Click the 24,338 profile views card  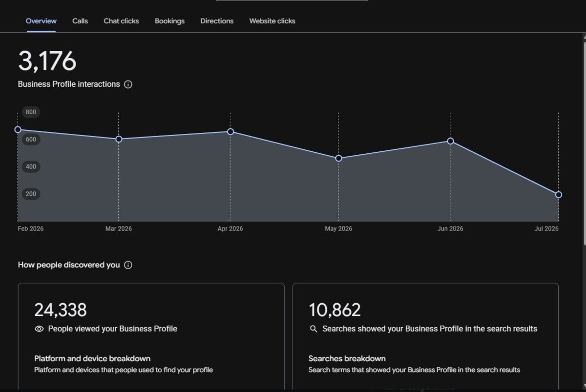(x=151, y=336)
